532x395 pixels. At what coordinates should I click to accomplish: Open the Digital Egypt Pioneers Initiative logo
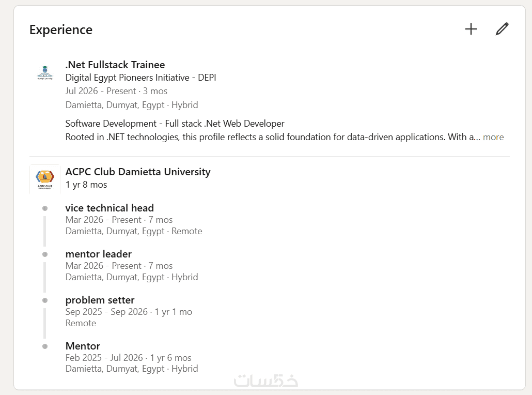click(45, 73)
